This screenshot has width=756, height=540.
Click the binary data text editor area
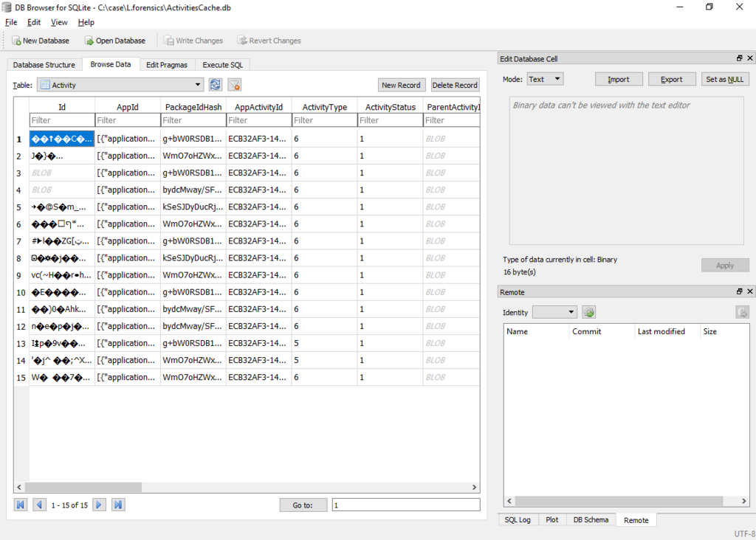pos(626,170)
